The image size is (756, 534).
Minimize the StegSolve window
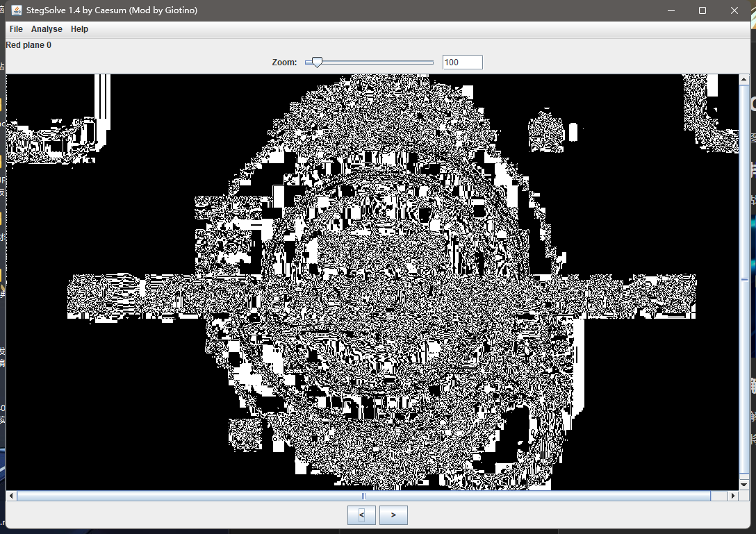point(671,10)
